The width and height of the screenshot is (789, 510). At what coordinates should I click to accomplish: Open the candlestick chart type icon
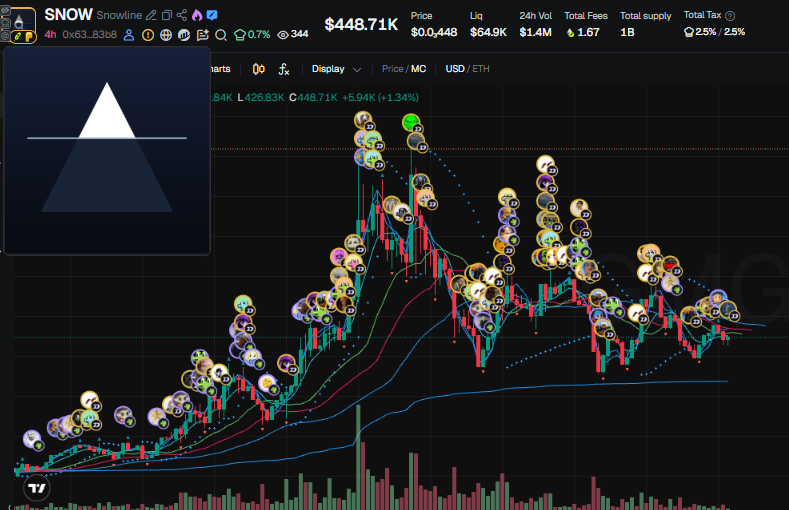(259, 69)
